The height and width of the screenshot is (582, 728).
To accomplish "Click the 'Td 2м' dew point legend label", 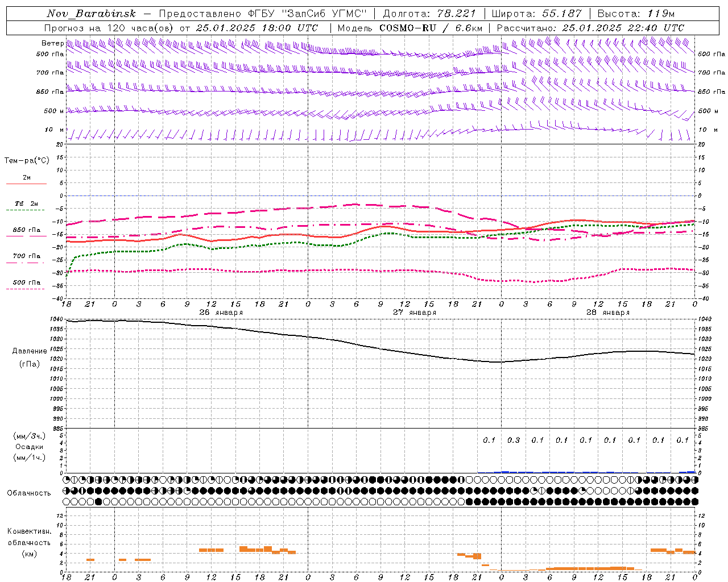I will (x=26, y=203).
